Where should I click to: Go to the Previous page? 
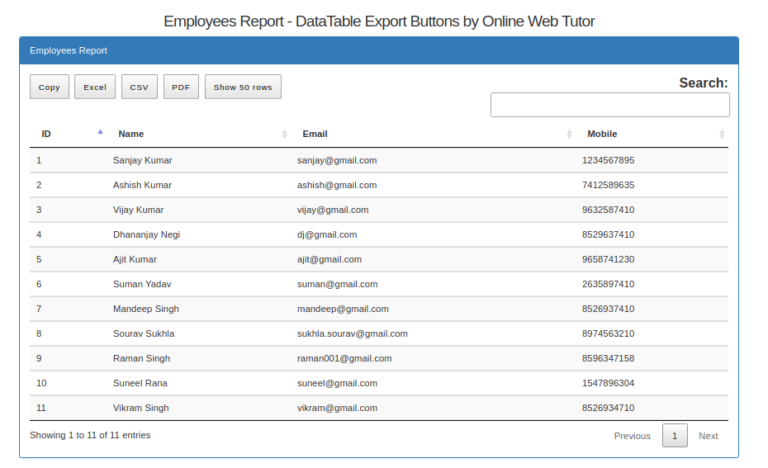point(632,436)
